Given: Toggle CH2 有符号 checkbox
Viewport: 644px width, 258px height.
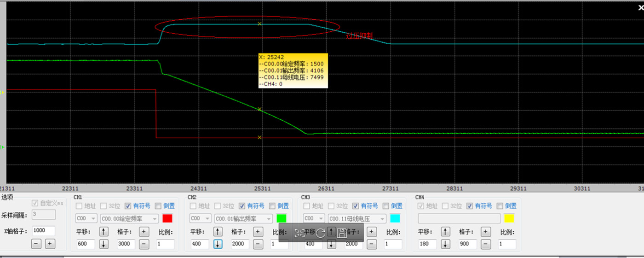Looking at the screenshot, I should 241,206.
